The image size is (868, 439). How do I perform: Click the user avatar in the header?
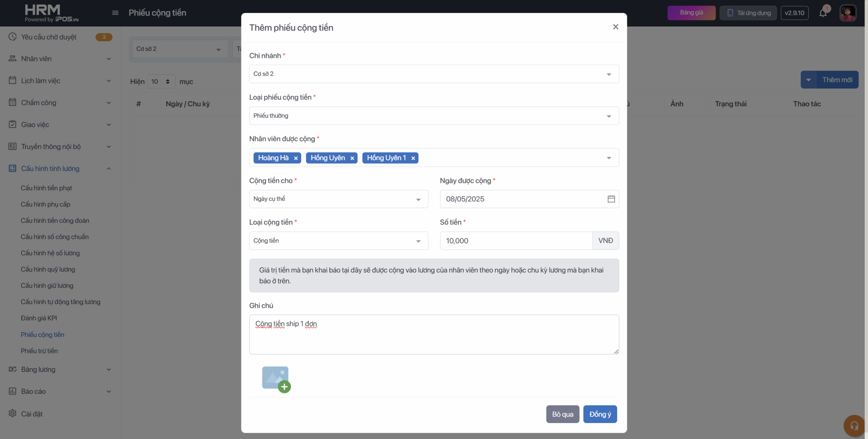848,13
